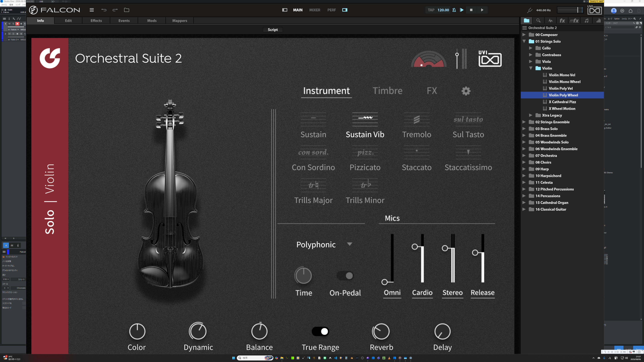
Task: Click the Script button
Action: point(273,30)
